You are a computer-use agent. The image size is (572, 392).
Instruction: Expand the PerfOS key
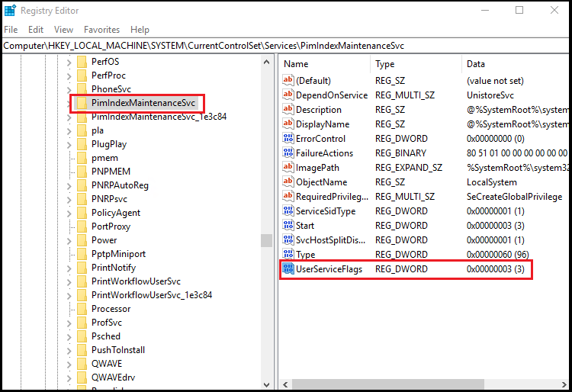click(69, 63)
